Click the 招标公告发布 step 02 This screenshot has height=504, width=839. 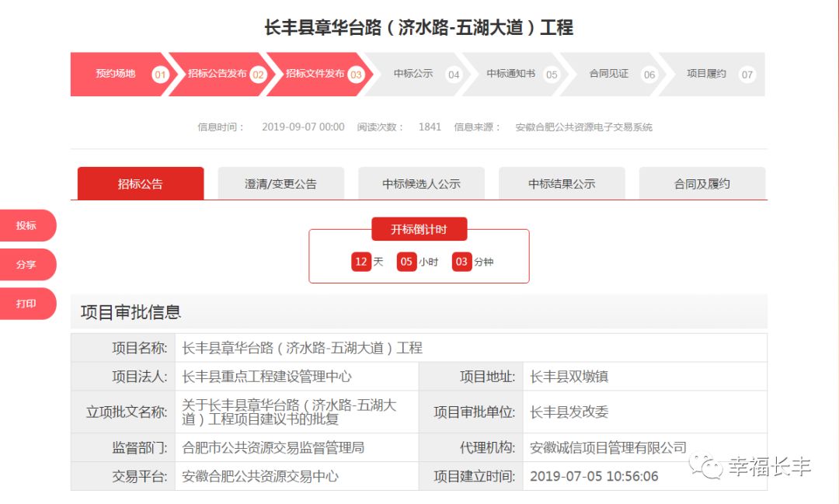218,75
